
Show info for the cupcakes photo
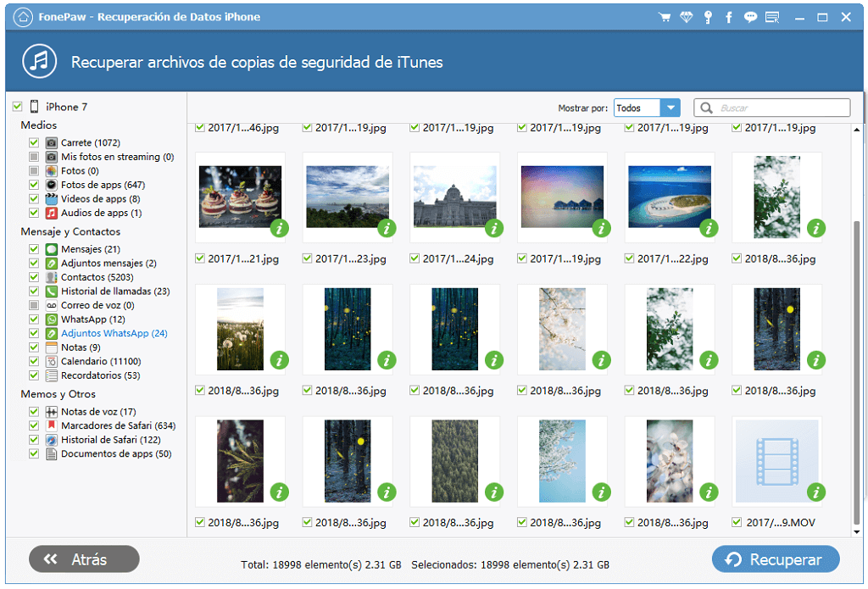point(280,227)
